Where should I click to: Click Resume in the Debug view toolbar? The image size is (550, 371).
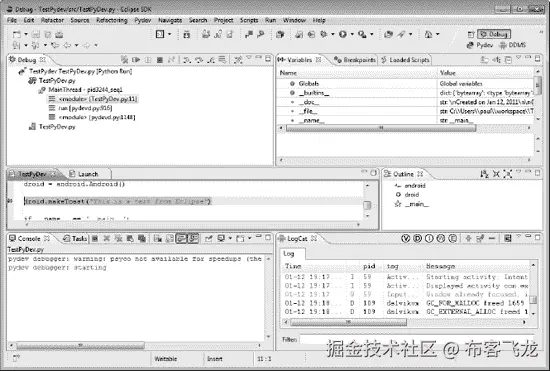click(x=136, y=60)
